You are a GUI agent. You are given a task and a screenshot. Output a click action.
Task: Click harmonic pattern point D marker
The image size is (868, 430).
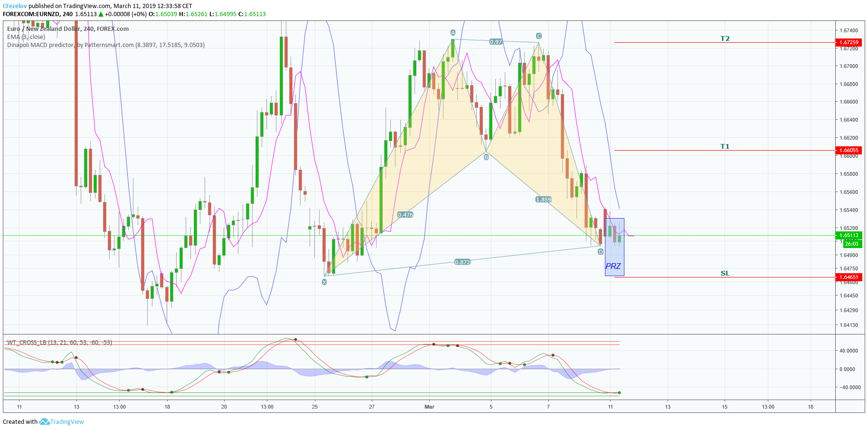(601, 252)
